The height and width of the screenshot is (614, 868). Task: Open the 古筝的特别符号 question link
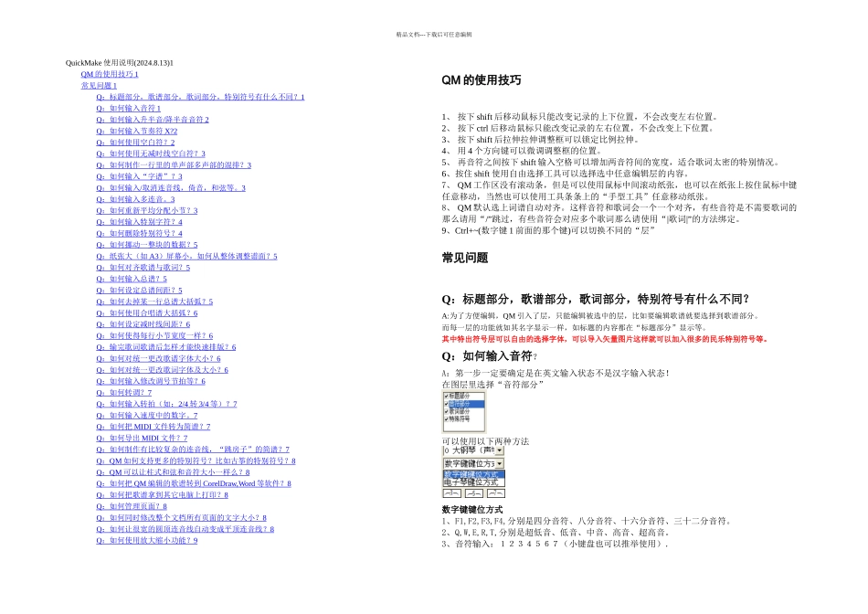196,460
